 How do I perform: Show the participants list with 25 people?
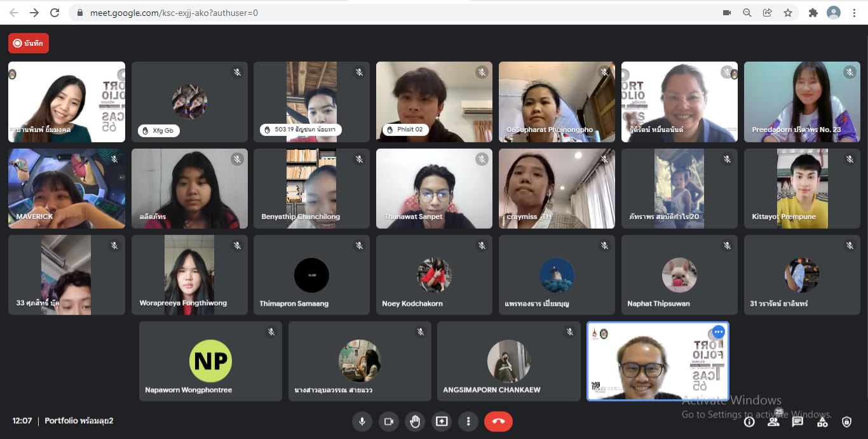pyautogui.click(x=773, y=421)
